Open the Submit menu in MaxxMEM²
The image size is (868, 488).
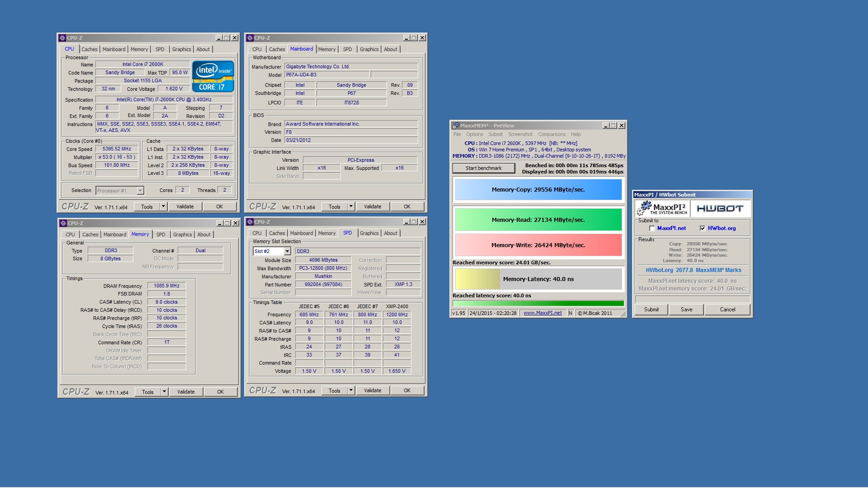495,134
